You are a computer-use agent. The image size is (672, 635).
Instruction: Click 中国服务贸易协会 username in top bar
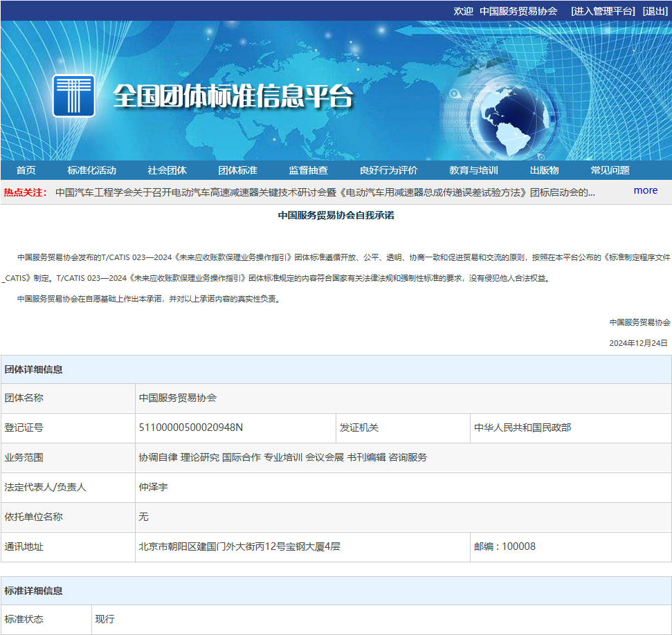click(x=518, y=11)
